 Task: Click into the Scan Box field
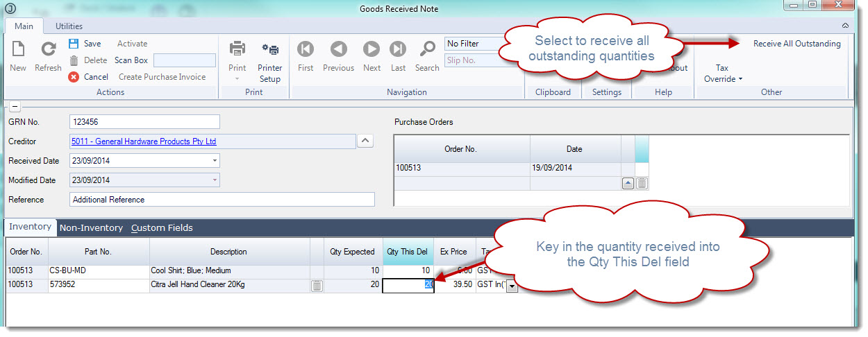click(x=185, y=60)
